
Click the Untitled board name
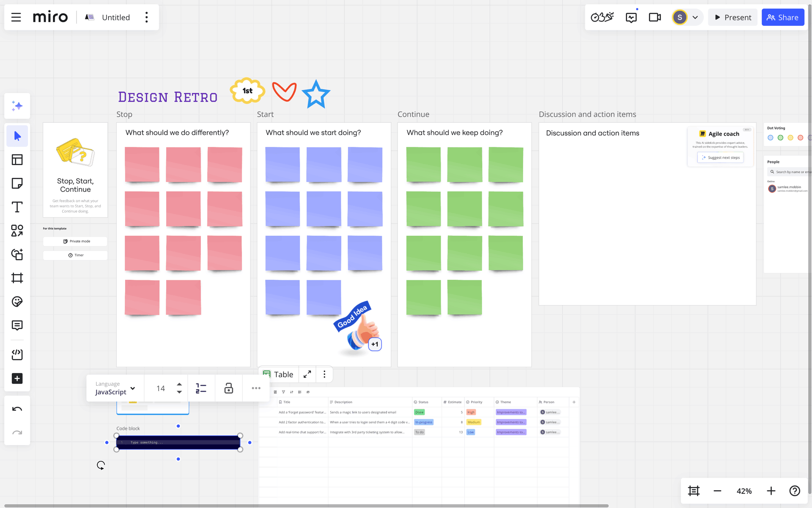pyautogui.click(x=116, y=17)
